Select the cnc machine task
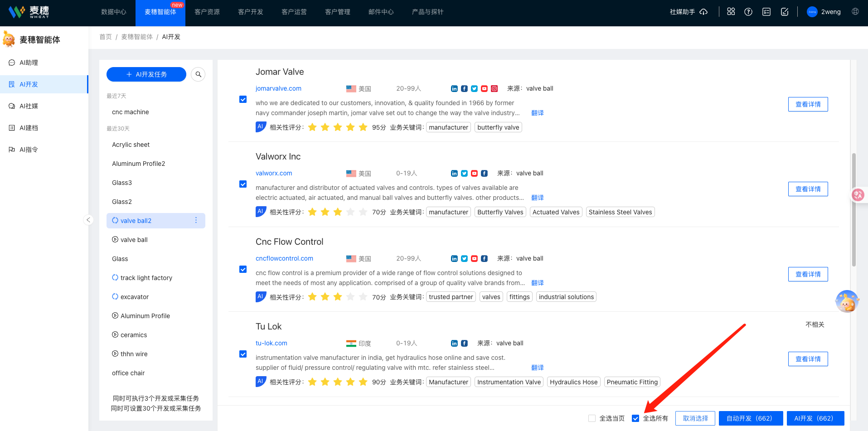Screen dimensions: 868x431 [156, 112]
